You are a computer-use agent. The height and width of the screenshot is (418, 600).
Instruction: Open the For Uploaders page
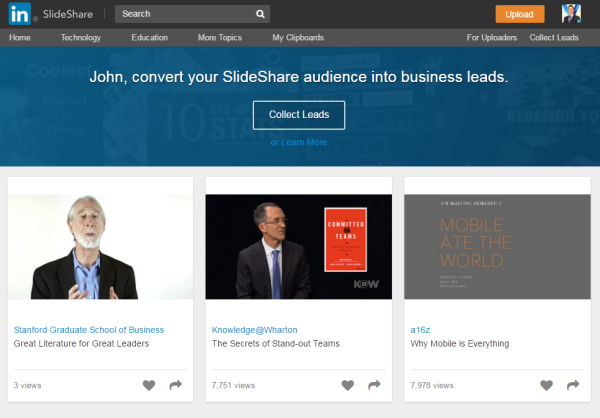(x=492, y=38)
